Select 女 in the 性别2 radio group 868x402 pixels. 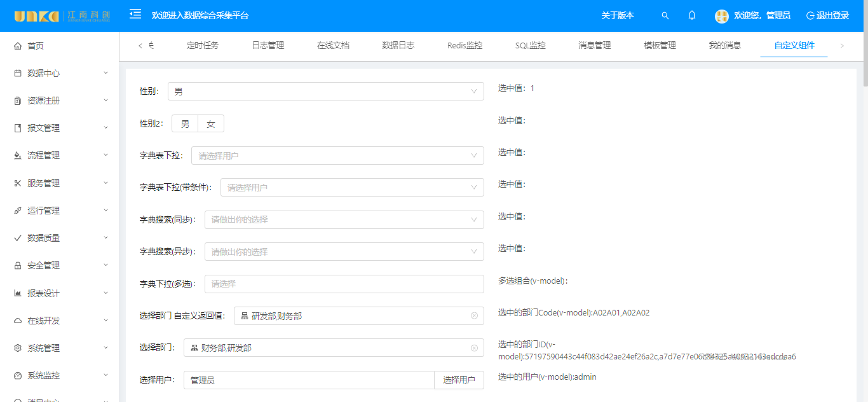(211, 124)
